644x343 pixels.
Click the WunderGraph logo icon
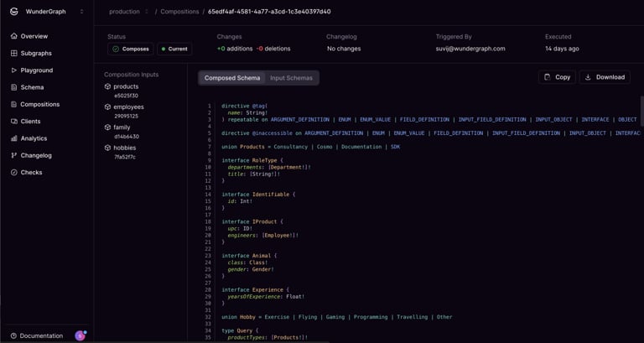13,12
